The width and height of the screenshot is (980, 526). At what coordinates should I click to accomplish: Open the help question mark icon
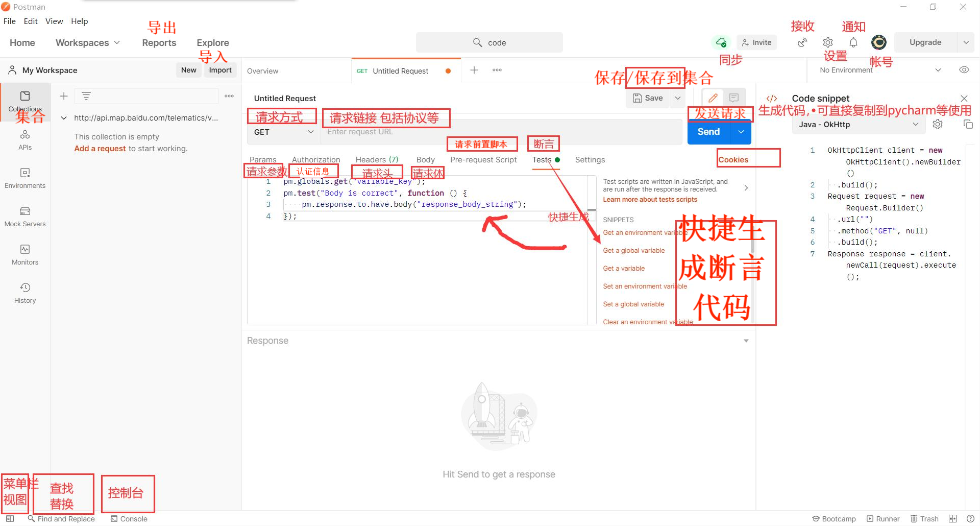coord(970,518)
